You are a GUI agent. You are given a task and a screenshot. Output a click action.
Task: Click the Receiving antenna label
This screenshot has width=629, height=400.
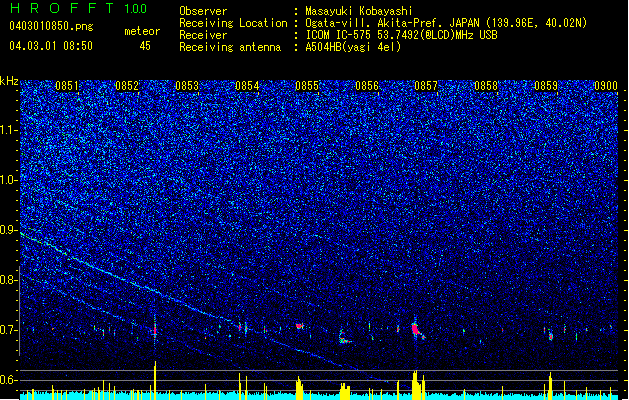click(x=230, y=47)
